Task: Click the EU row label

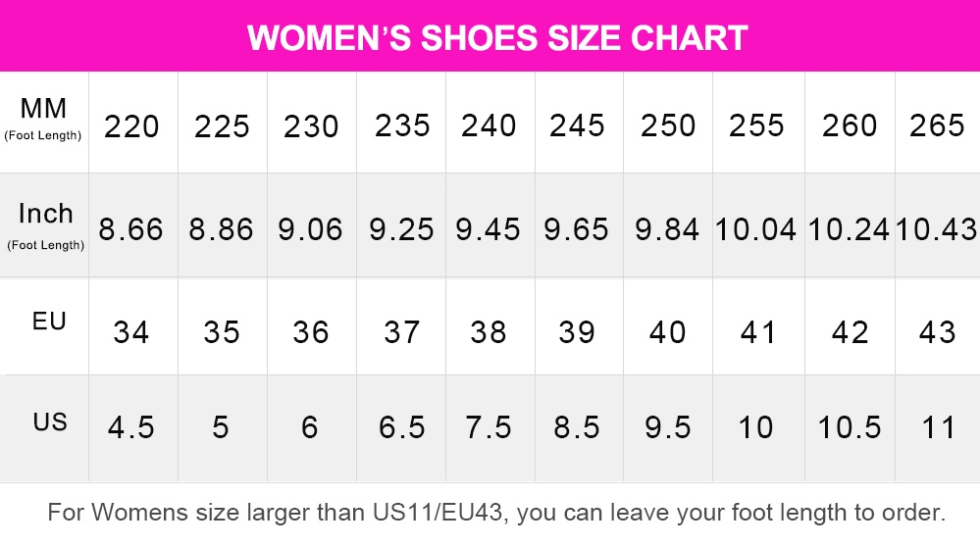Action: (49, 322)
